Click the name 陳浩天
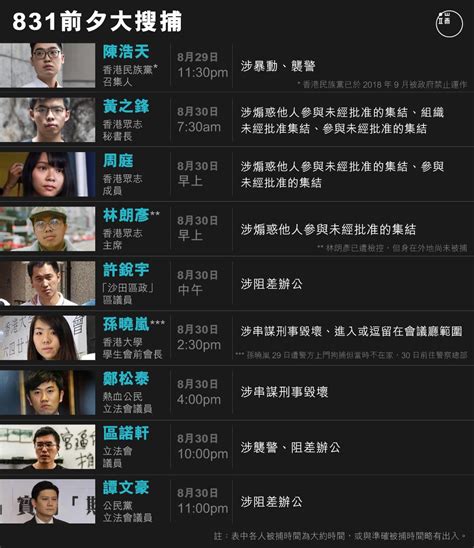Viewport: 474px width, 548px height. point(126,52)
